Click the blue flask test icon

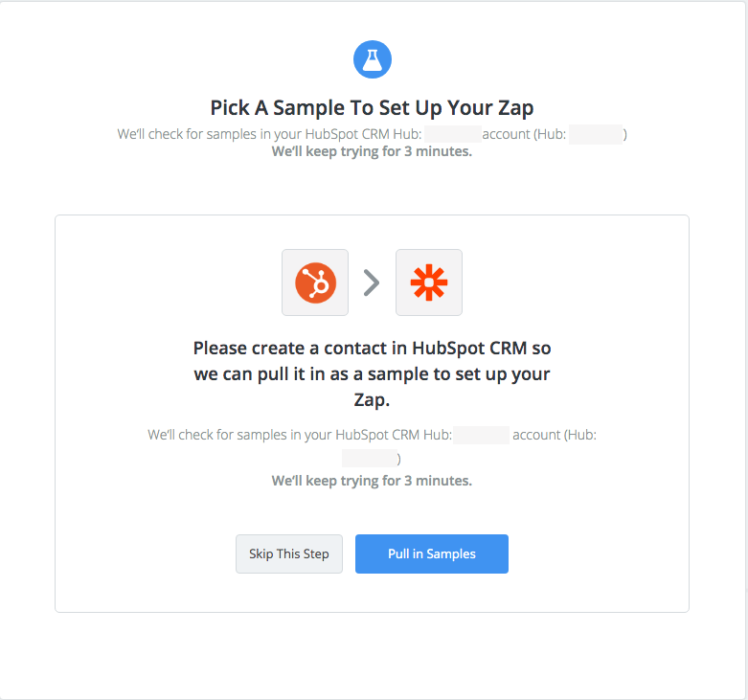(373, 59)
